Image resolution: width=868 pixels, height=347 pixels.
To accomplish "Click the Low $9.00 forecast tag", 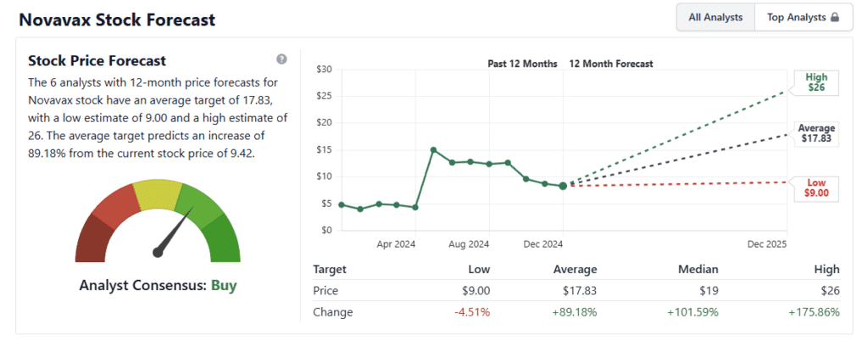I will tap(815, 187).
